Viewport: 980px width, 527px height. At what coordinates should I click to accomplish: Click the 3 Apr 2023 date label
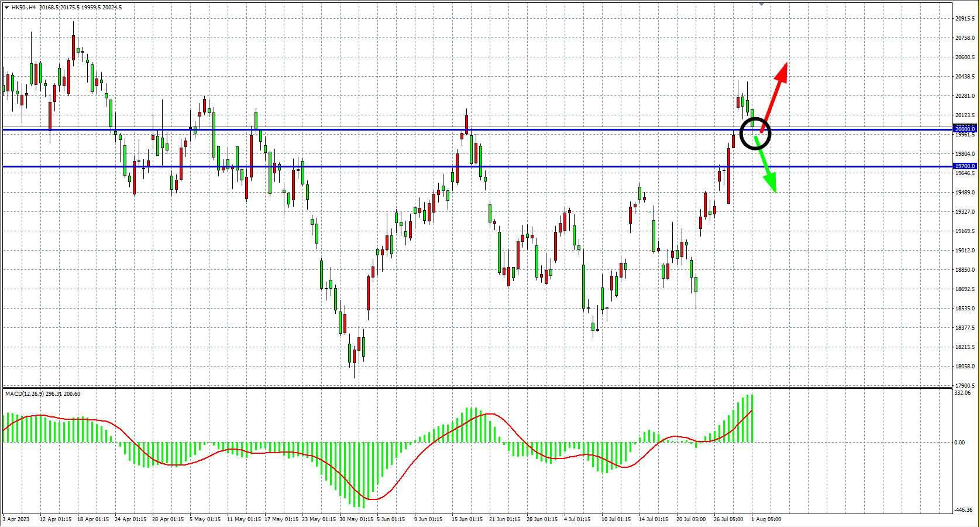pyautogui.click(x=16, y=519)
